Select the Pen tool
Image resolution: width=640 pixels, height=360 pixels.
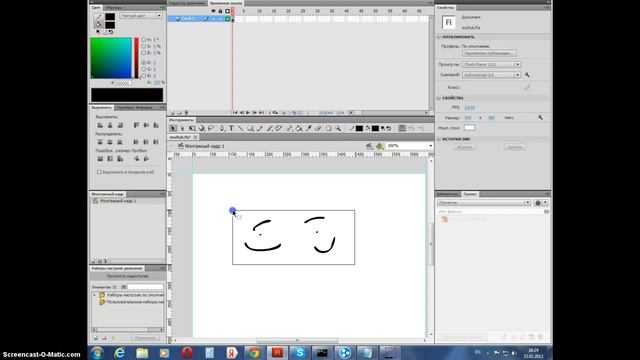222,128
